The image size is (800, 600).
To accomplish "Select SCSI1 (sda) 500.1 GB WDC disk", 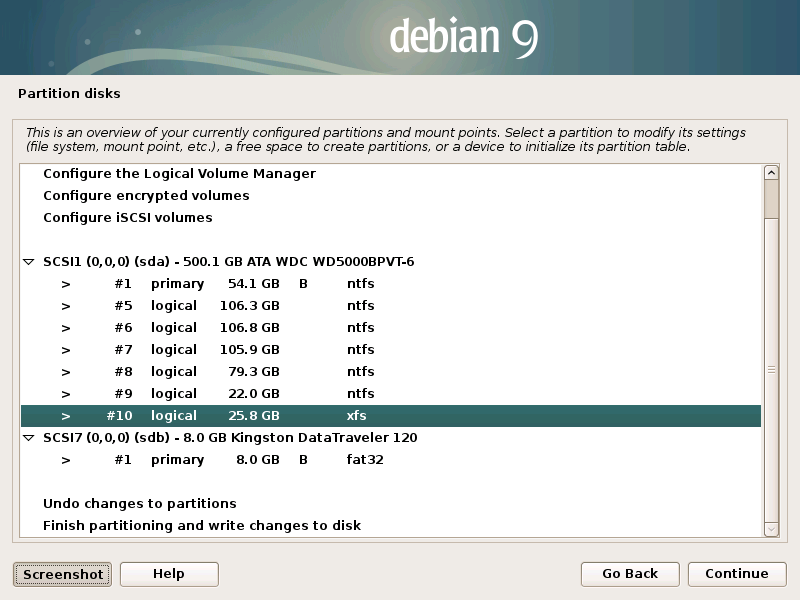I will (391, 262).
